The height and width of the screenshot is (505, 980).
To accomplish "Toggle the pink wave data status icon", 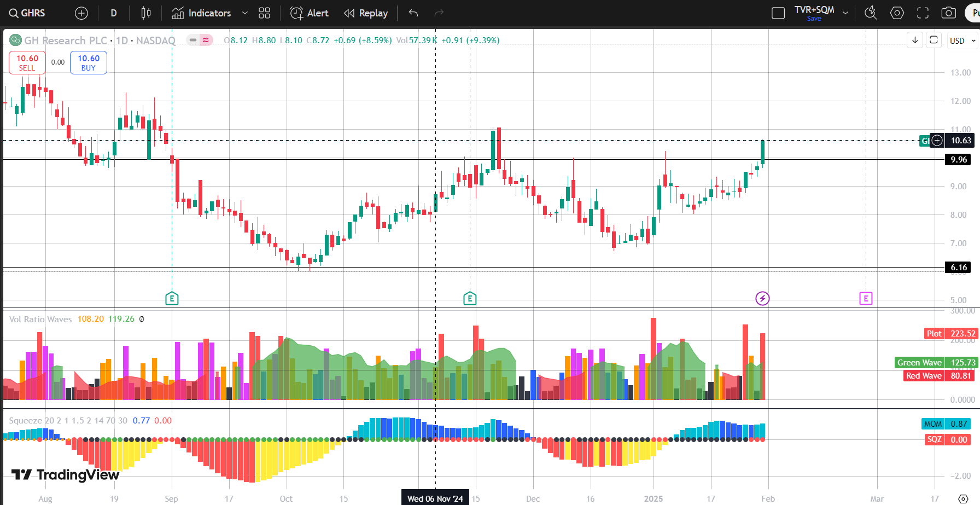I will point(206,40).
